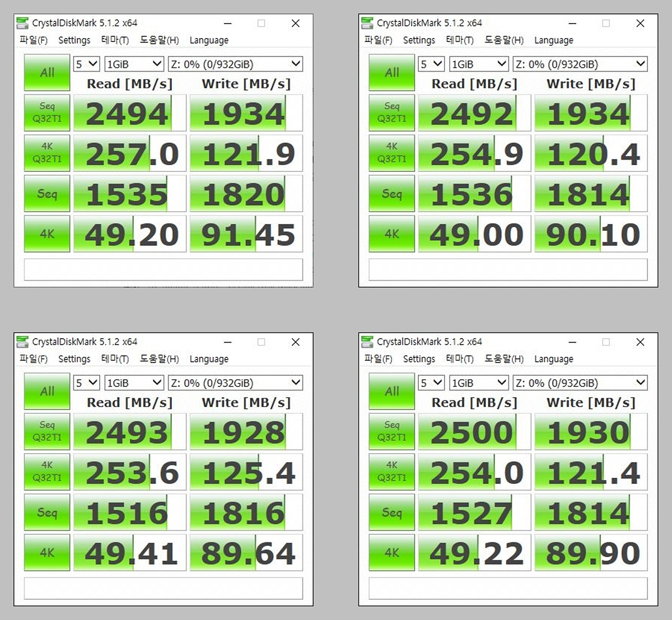The height and width of the screenshot is (620, 672).
Task: Open the Z: drive dropdown in the 2492 window
Action: (580, 64)
